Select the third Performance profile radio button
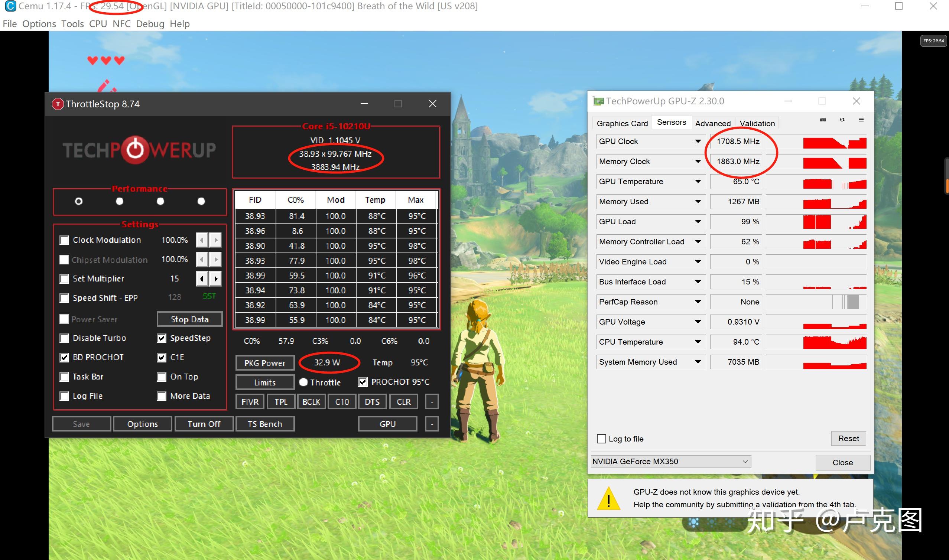The width and height of the screenshot is (949, 560). tap(160, 201)
